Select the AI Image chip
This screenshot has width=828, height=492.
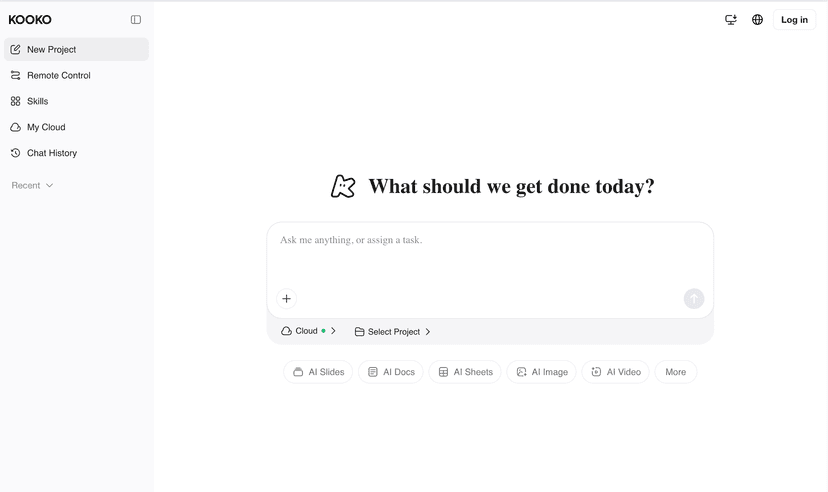pyautogui.click(x=541, y=372)
